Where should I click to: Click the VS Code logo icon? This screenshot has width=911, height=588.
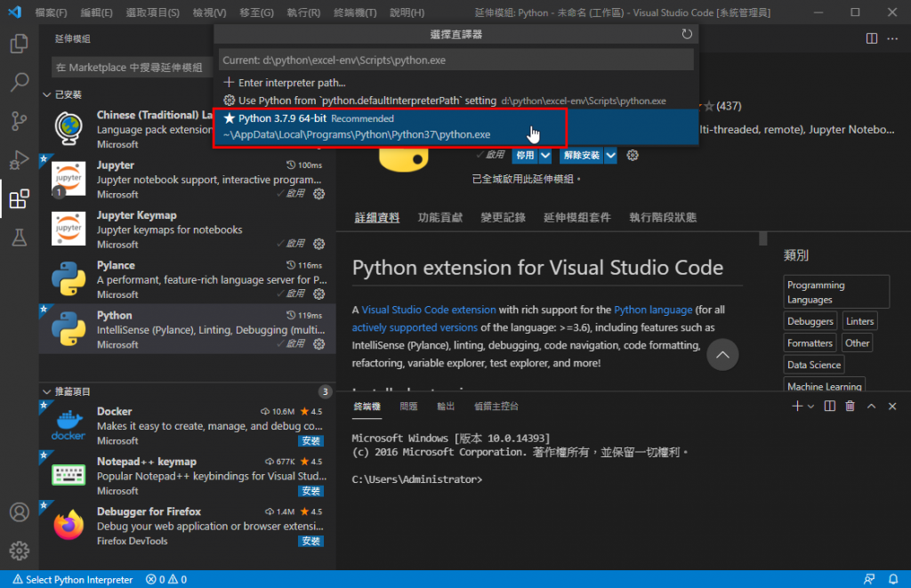15,12
